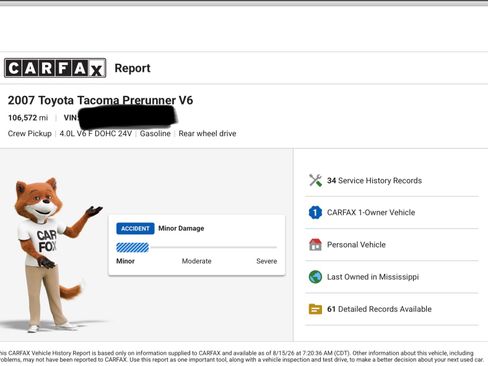This screenshot has height=366, width=488.
Task: Select Last Owned in Mississippi row
Action: (392, 277)
